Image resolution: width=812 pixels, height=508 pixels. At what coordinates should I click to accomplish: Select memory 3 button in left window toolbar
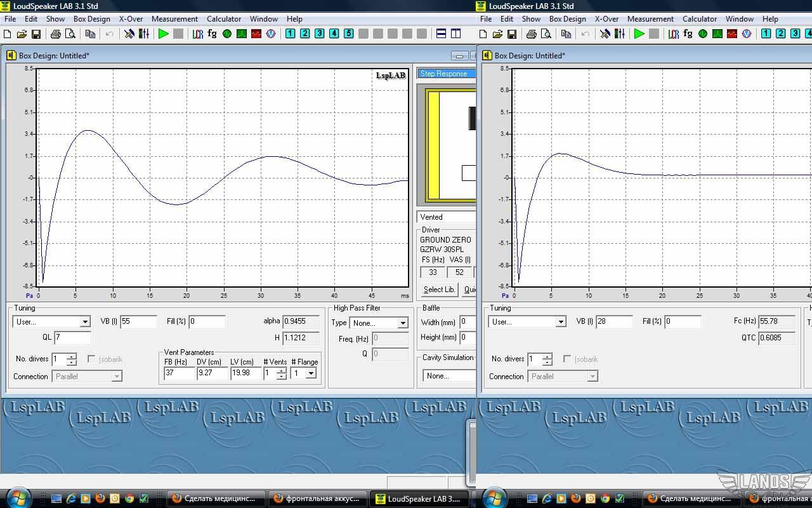coord(320,34)
